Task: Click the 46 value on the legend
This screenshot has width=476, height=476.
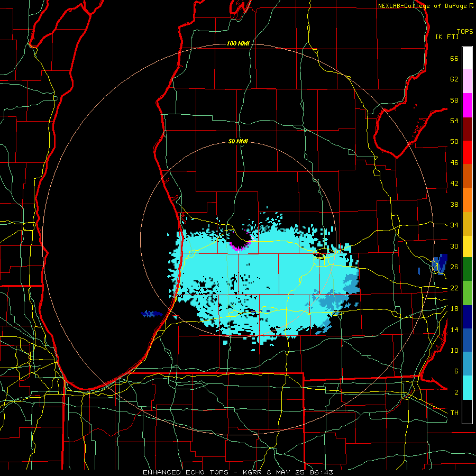Action: (454, 163)
